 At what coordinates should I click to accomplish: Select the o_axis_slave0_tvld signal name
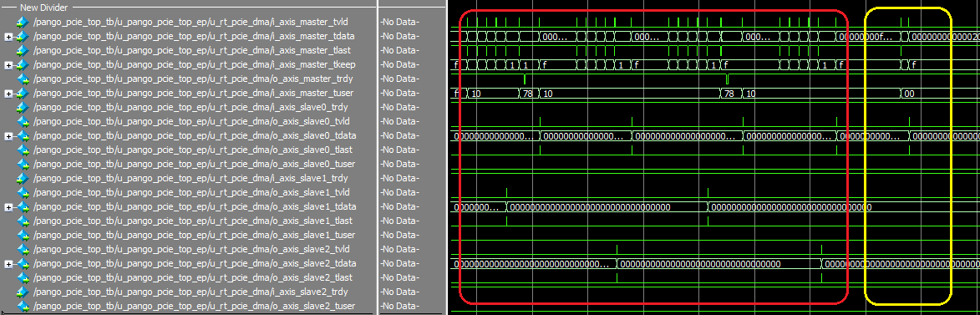pos(191,121)
